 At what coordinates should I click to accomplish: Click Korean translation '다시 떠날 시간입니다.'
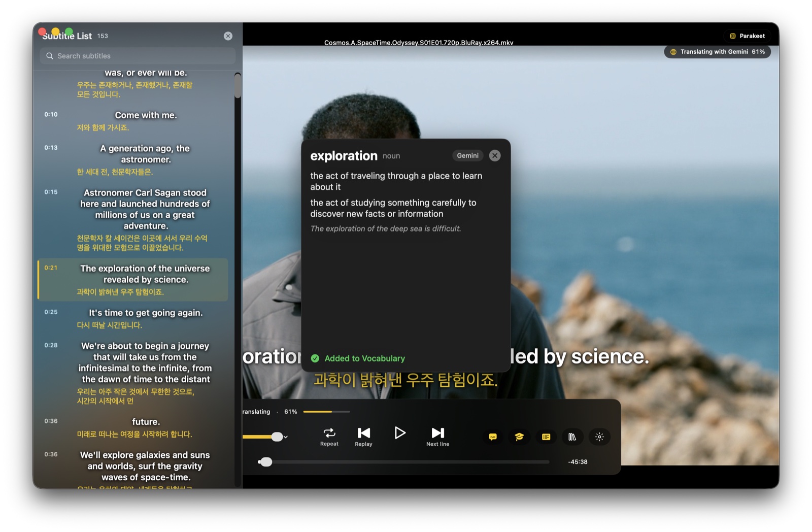click(x=109, y=325)
